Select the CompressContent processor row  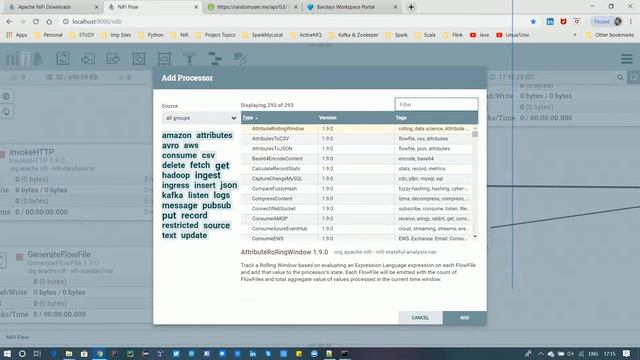click(357, 198)
